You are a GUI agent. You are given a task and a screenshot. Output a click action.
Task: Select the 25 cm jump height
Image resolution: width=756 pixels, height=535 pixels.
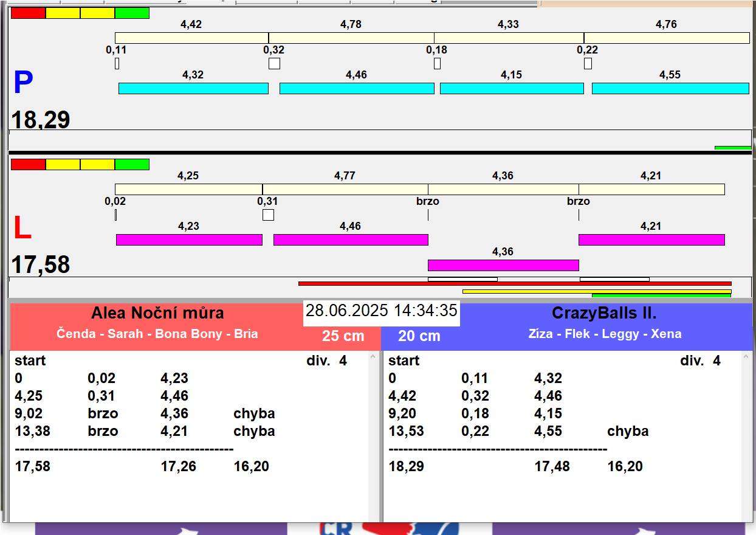[343, 336]
